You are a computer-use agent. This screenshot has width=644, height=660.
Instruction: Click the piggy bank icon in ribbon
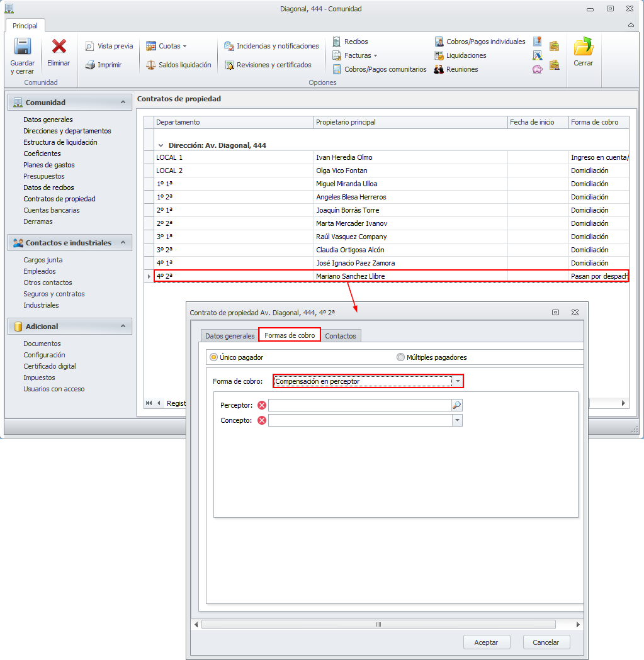pyautogui.click(x=538, y=69)
